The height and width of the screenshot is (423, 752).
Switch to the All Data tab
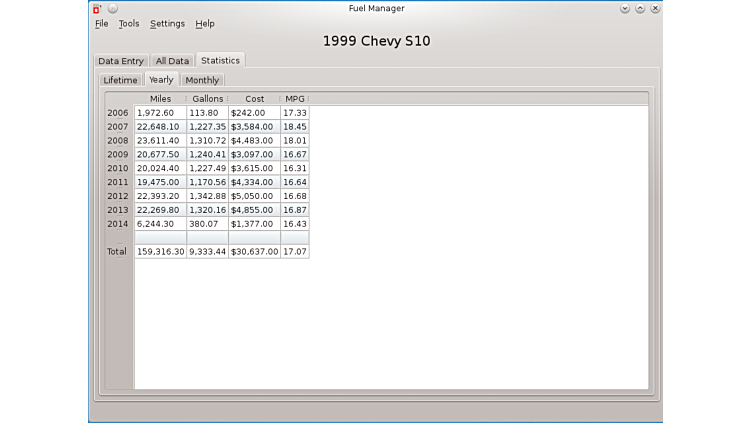coord(172,61)
